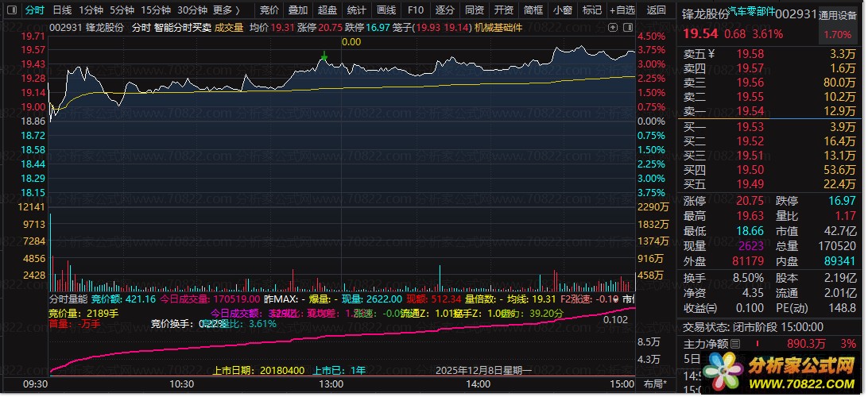Click the 叠加 overlay button
This screenshot has height=397, width=868.
click(298, 10)
